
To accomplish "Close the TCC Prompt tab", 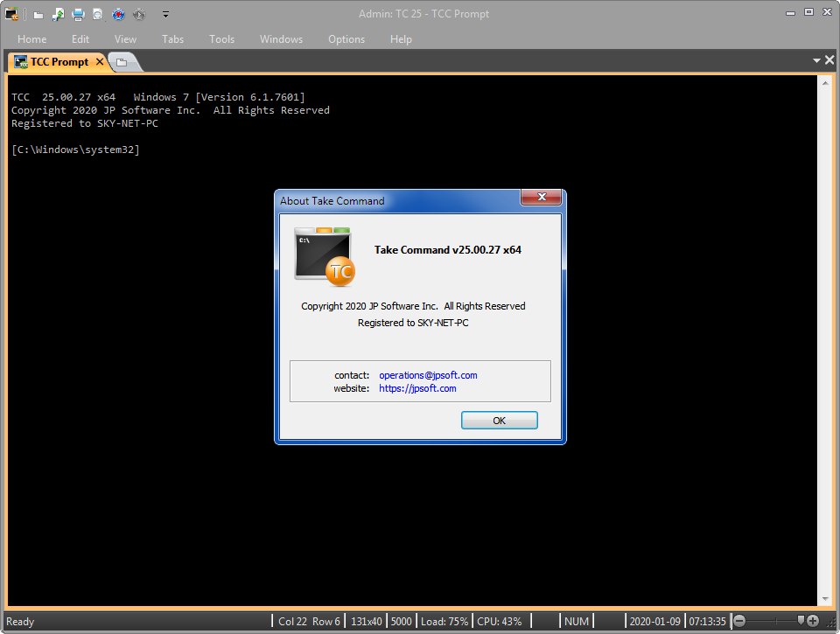I will point(100,61).
